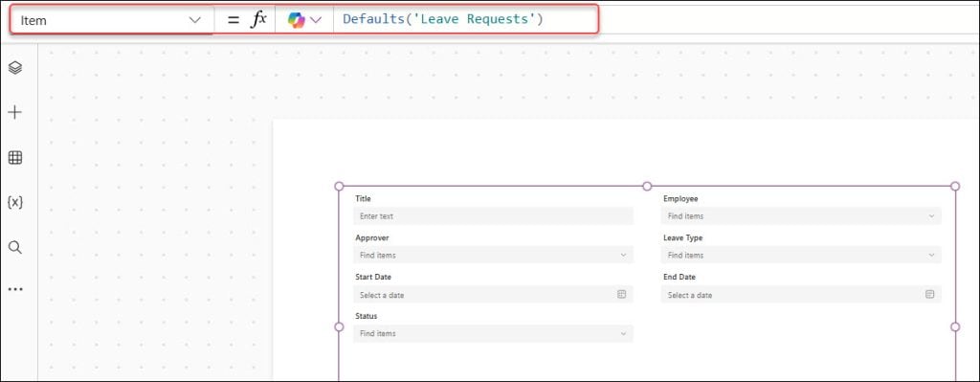Click the Status field label
The width and height of the screenshot is (980, 382).
click(367, 316)
